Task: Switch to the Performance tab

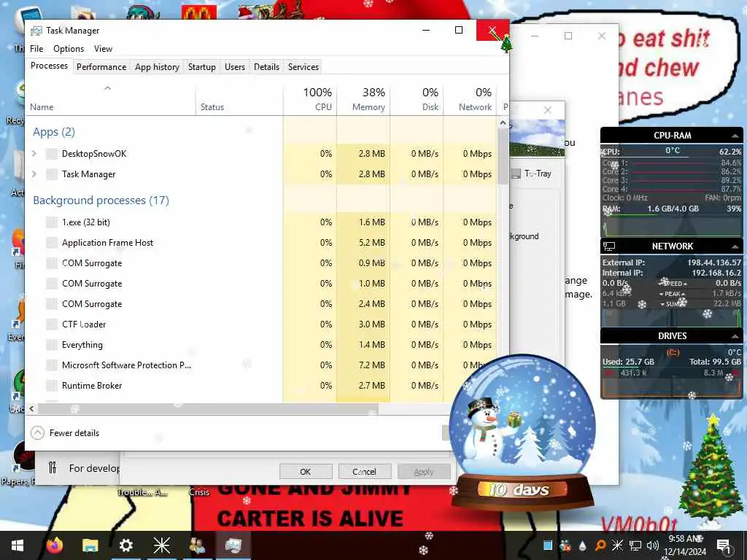Action: (x=101, y=66)
